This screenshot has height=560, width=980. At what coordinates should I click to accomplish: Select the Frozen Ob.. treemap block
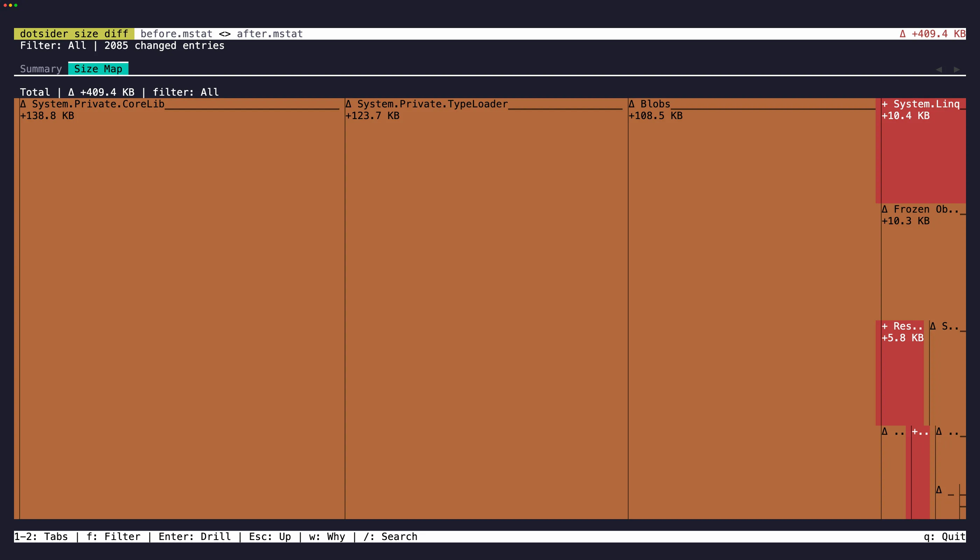[921, 261]
